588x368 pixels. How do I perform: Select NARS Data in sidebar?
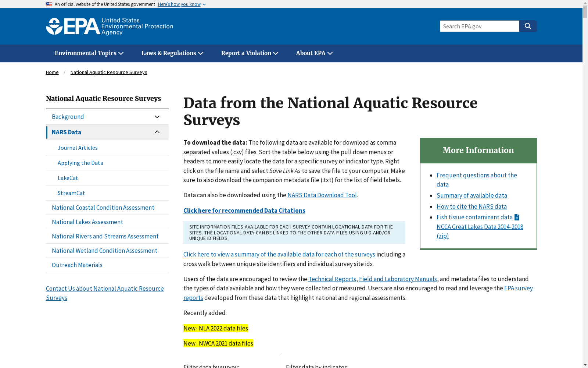67,132
